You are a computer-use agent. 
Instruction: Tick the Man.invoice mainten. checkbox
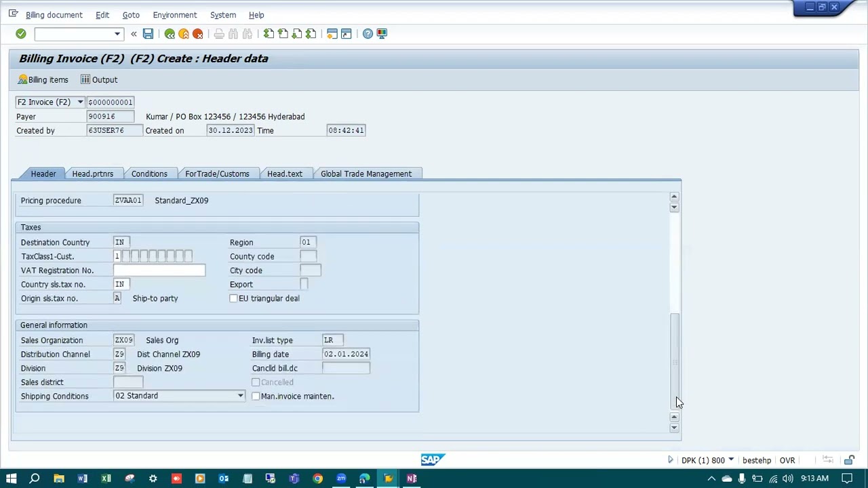(256, 396)
